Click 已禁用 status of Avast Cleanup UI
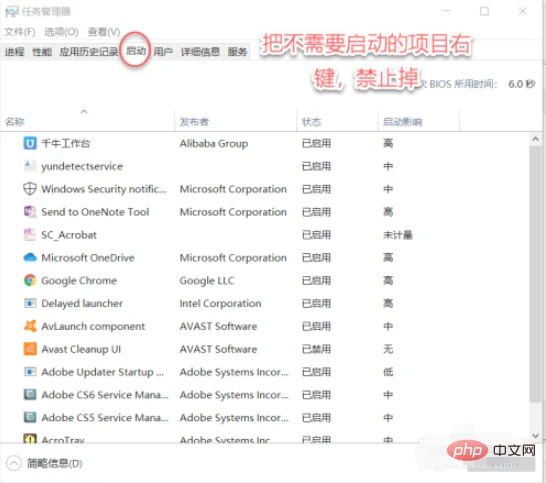The height and width of the screenshot is (483, 546). click(316, 349)
